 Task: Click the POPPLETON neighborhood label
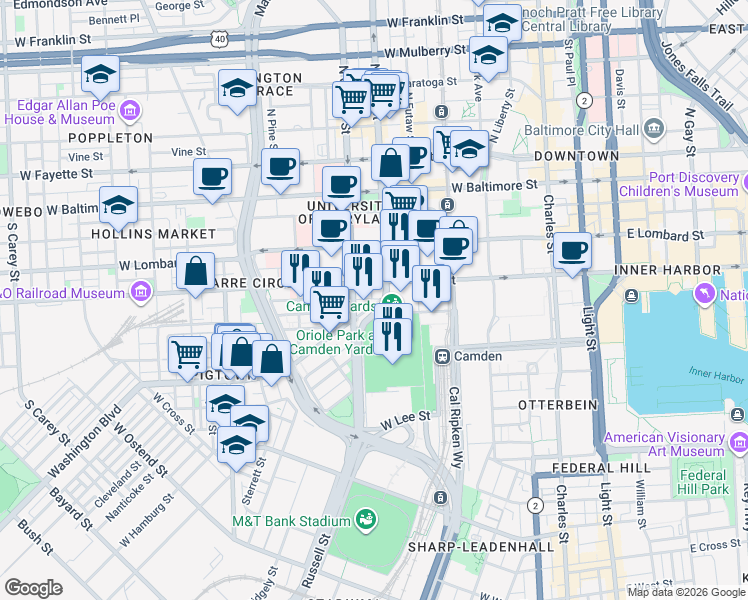pos(111,138)
